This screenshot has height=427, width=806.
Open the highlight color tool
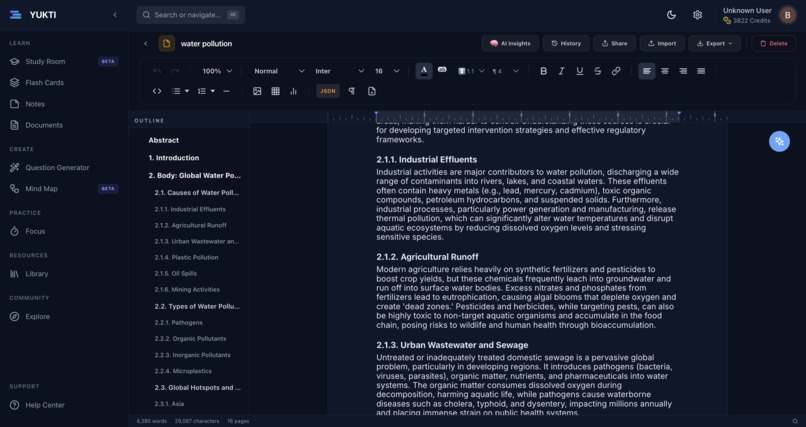[442, 69]
